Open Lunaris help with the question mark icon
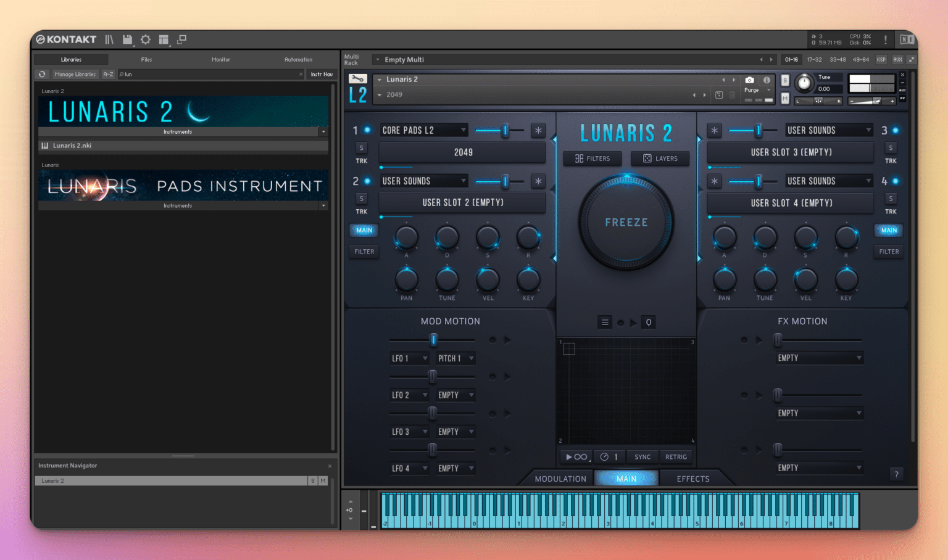Screen dimensions: 948x560 coord(897,474)
